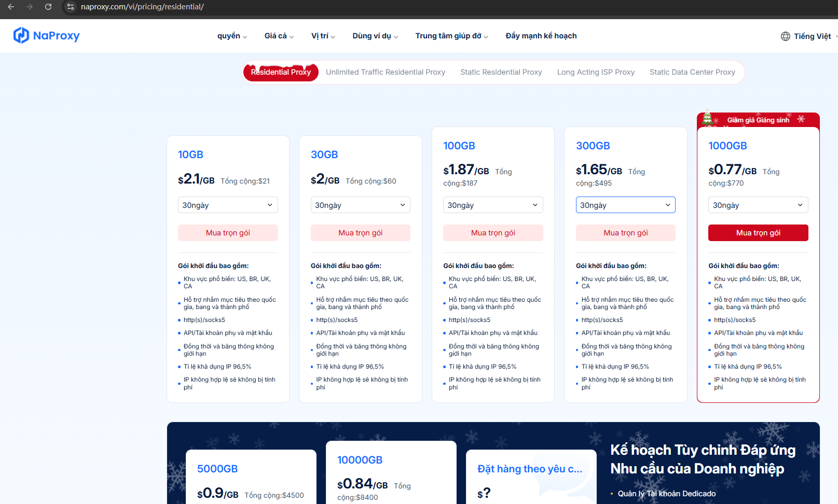The width and height of the screenshot is (838, 504).
Task: Switch to Unlimited Traffic Residential Proxy tab
Action: pos(386,72)
